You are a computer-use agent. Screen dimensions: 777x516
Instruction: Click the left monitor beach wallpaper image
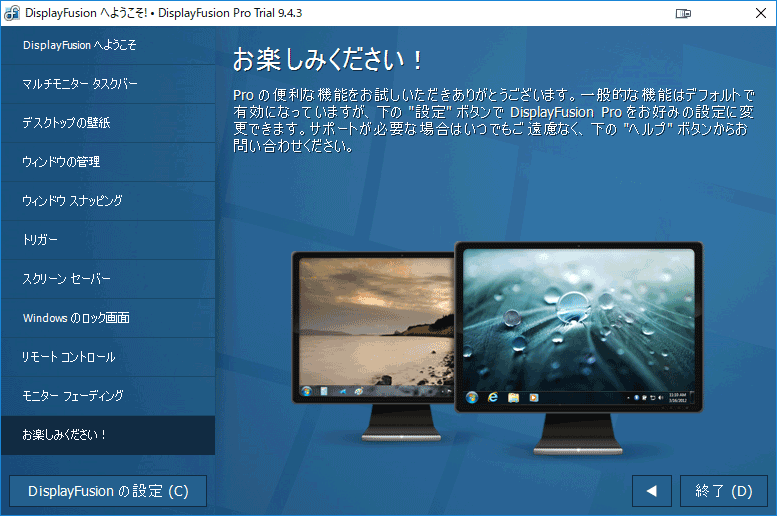click(x=377, y=327)
